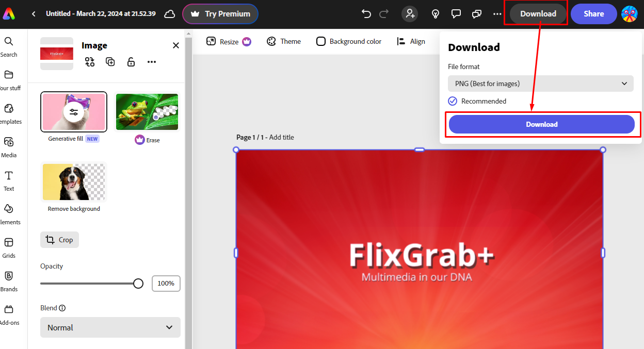Open Align in the canvas toolbar

[x=411, y=41]
